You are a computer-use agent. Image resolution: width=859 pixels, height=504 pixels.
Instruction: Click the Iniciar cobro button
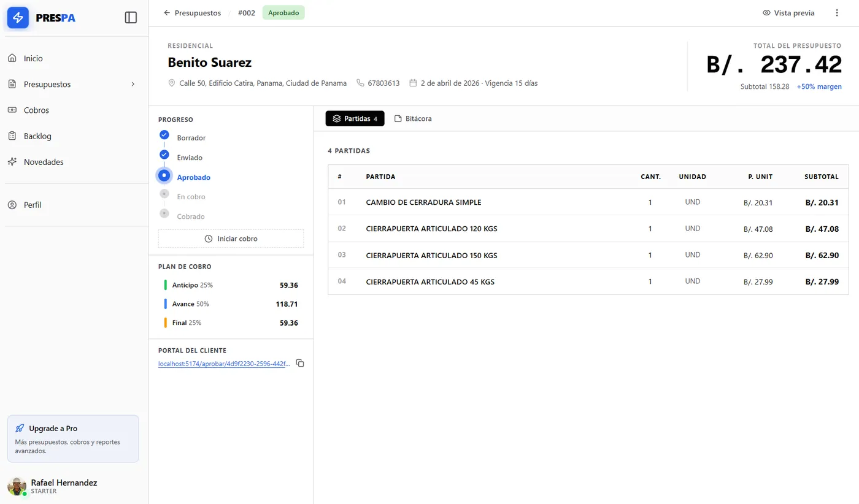pyautogui.click(x=231, y=239)
